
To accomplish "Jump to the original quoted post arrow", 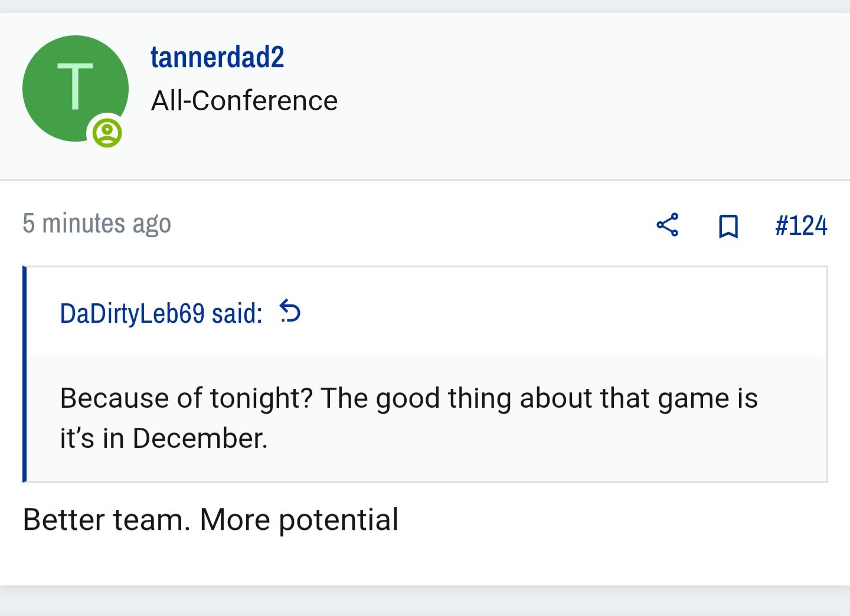I will pos(290,311).
